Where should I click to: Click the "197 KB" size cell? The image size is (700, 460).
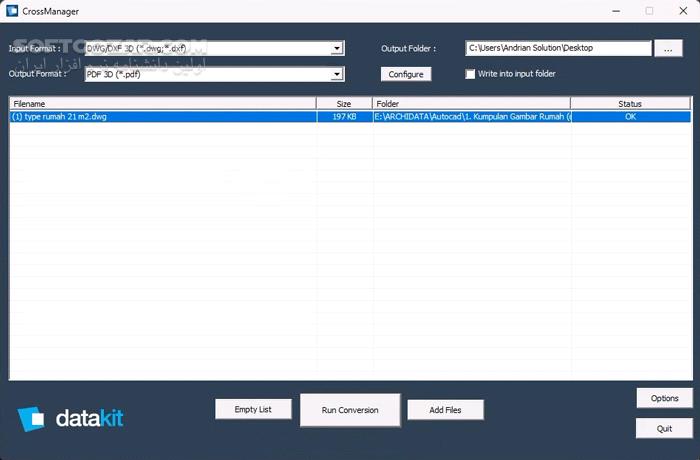[344, 117]
